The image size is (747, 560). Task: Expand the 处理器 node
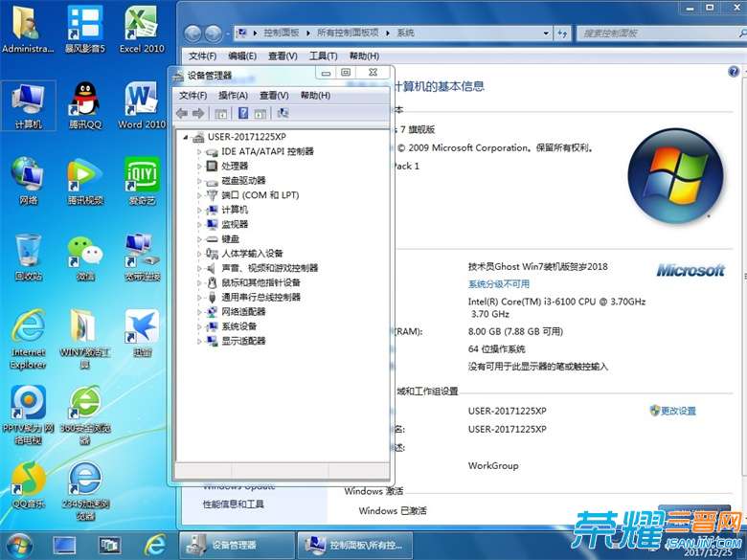pos(199,167)
